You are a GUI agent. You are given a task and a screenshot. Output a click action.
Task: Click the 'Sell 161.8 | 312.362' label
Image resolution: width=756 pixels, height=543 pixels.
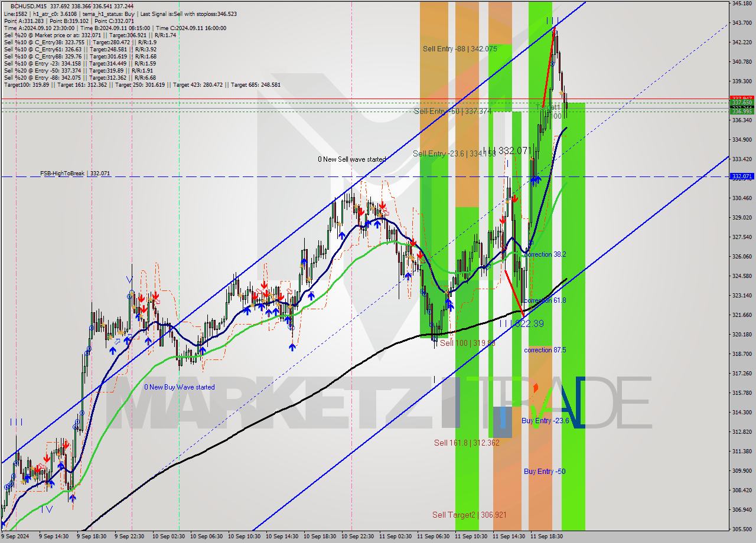tap(467, 443)
